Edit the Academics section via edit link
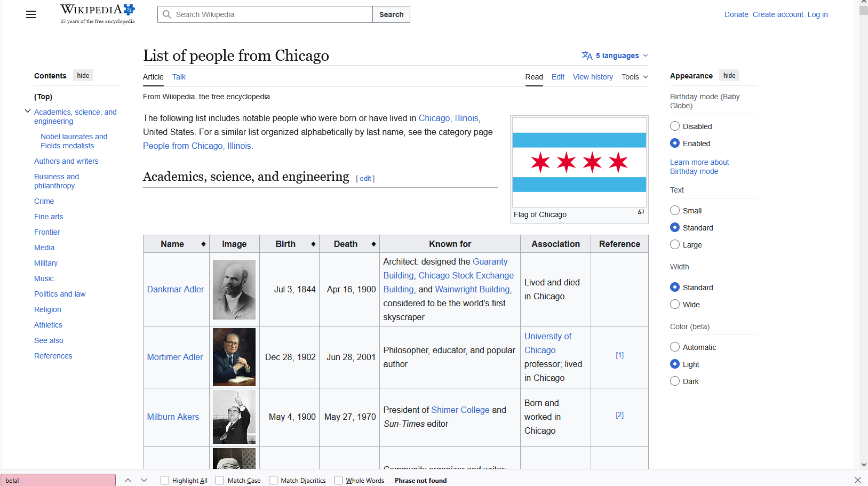This screenshot has height=486, width=868. pos(365,179)
